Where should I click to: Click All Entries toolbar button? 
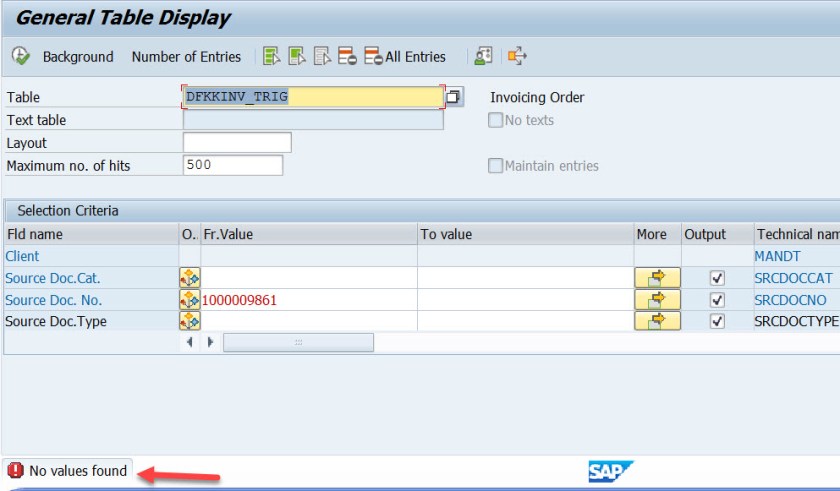point(405,56)
